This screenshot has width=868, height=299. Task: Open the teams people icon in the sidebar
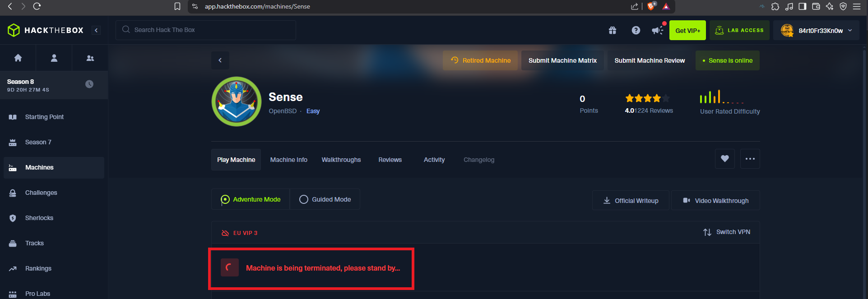pyautogui.click(x=90, y=58)
